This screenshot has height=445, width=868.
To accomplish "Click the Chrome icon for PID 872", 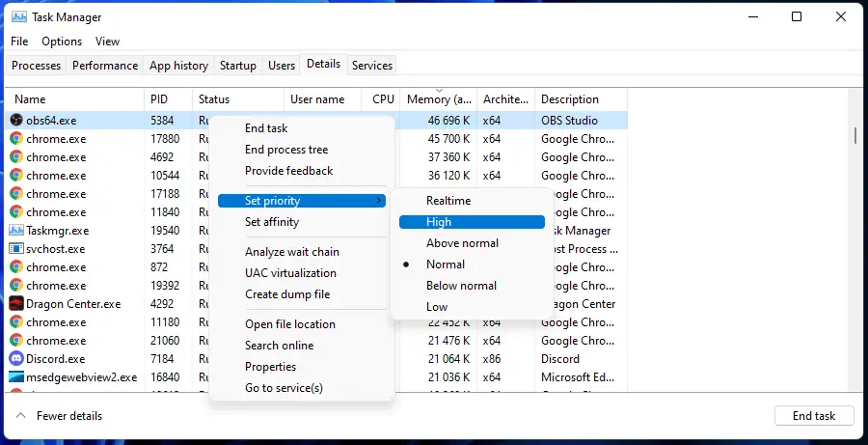I will tap(16, 267).
